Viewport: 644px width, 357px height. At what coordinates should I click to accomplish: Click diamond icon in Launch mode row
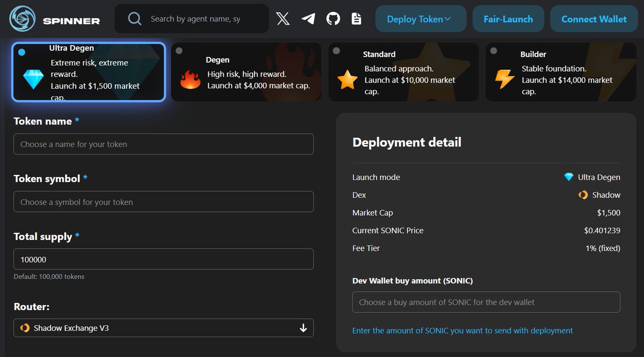(569, 177)
